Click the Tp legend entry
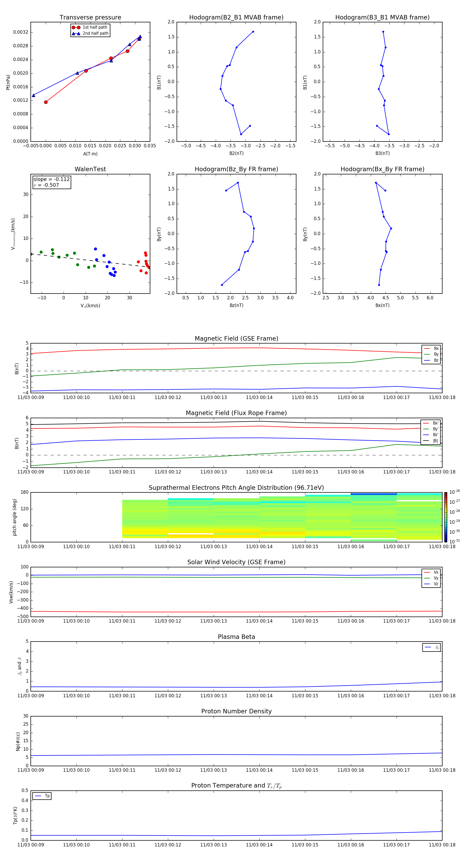The image size is (473, 868). point(42,796)
